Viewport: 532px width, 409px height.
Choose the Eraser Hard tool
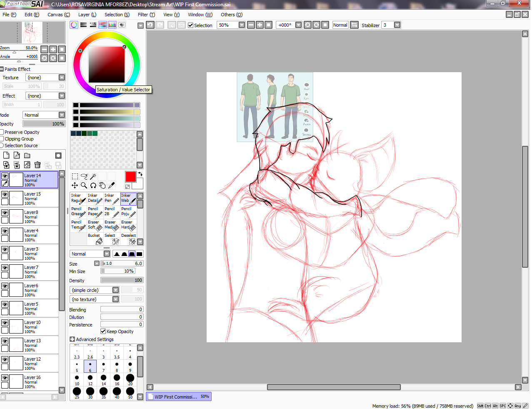tap(128, 225)
